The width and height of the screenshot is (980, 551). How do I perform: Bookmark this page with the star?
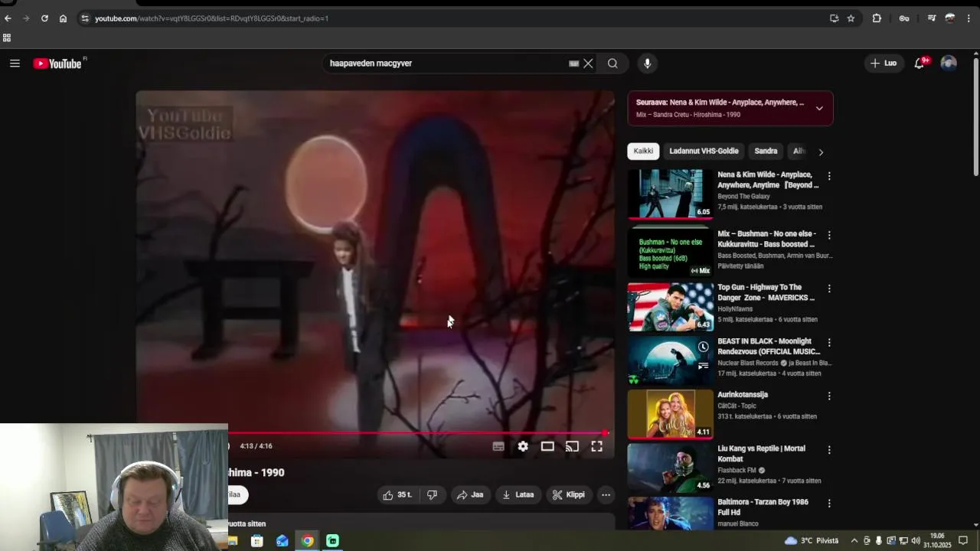[x=851, y=18]
